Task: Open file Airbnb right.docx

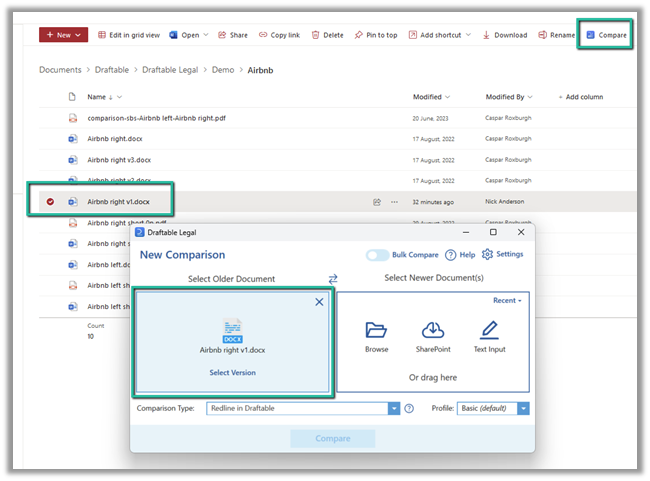Action: pos(115,139)
